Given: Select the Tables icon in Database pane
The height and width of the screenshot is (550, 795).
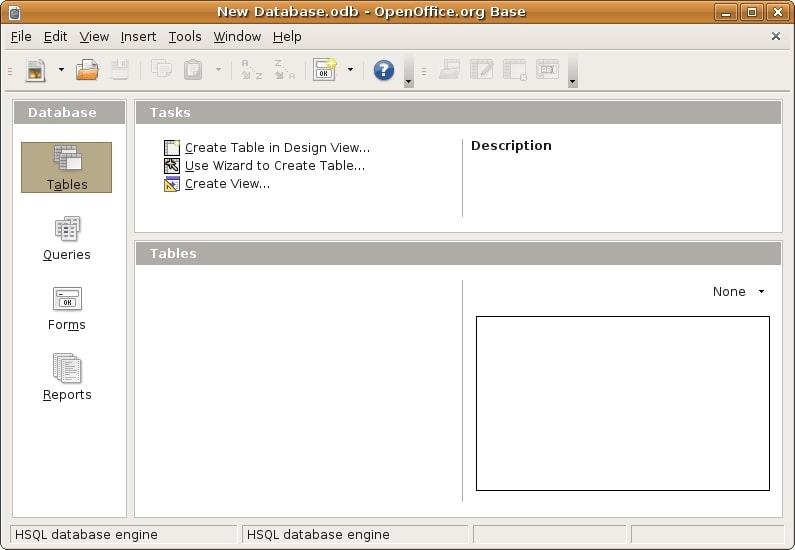Looking at the screenshot, I should click(67, 167).
